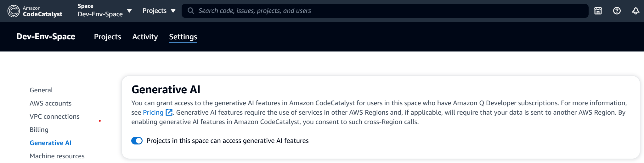Select Machine resources in sidebar

pyautogui.click(x=57, y=156)
